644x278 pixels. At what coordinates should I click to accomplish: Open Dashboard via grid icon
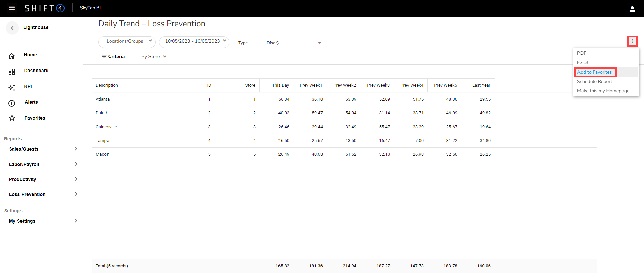click(12, 72)
